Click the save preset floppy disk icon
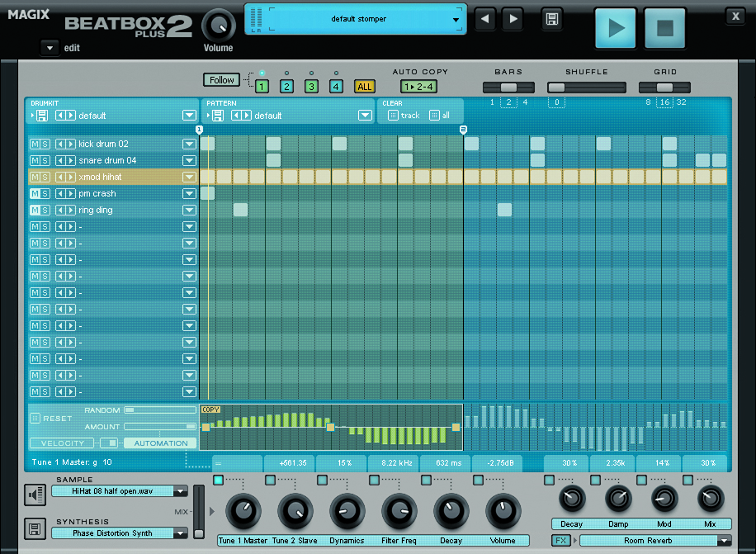Image resolution: width=756 pixels, height=554 pixels. click(x=552, y=19)
